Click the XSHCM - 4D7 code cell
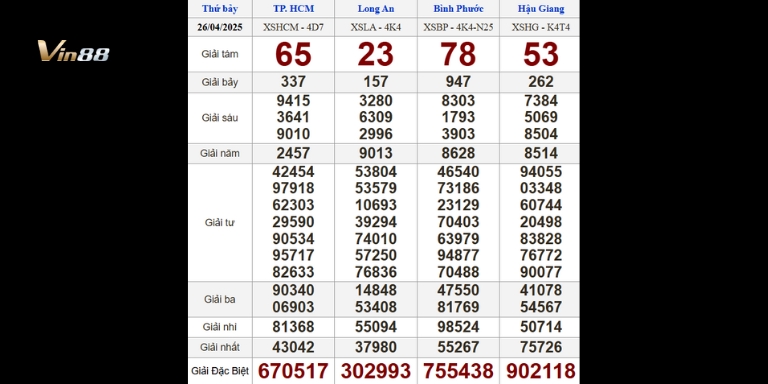 click(293, 27)
